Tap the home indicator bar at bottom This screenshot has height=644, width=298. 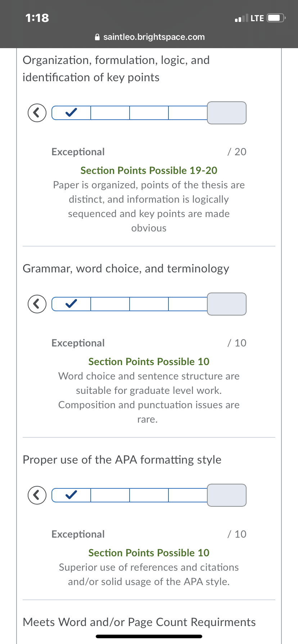[149, 636]
